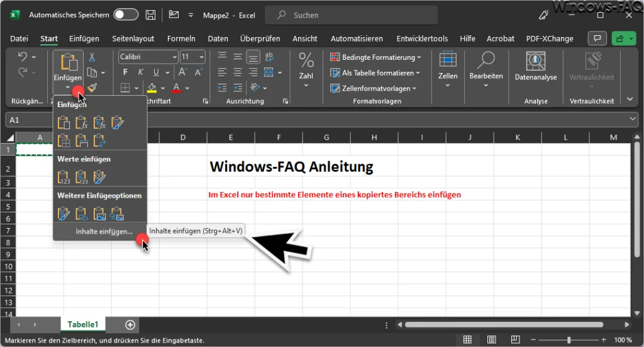
Task: Switch to the Einfügen ribbon tab
Action: click(84, 38)
